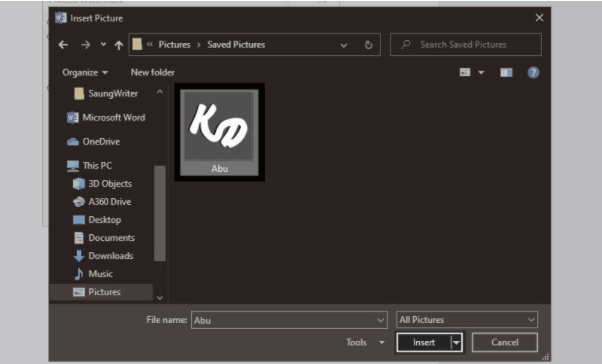Click the navigation pane scrollbar

pyautogui.click(x=160, y=213)
